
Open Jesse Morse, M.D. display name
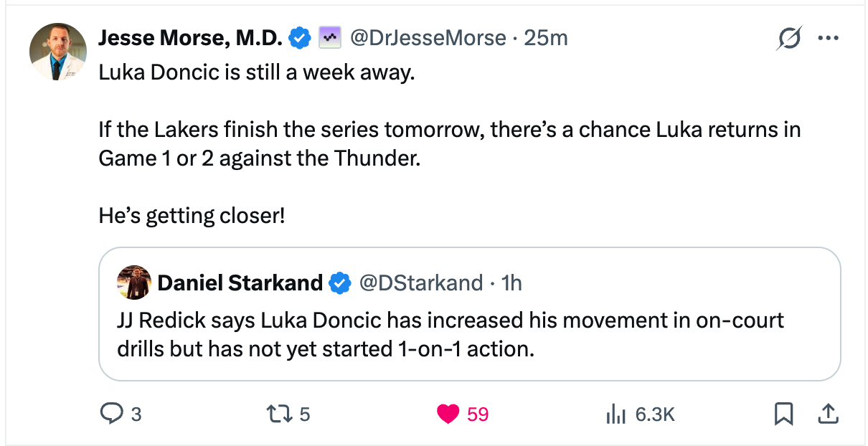point(190,38)
